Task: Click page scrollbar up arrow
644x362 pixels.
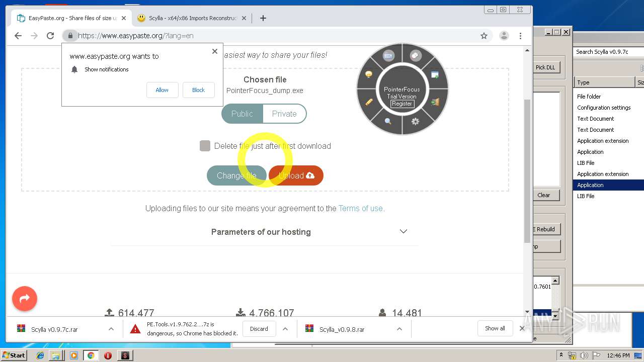Action: 527,50
